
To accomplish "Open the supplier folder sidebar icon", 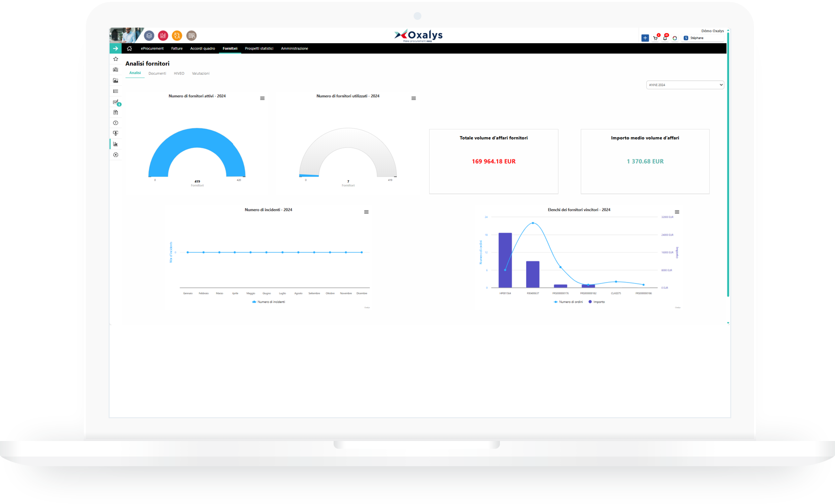I will point(115,80).
